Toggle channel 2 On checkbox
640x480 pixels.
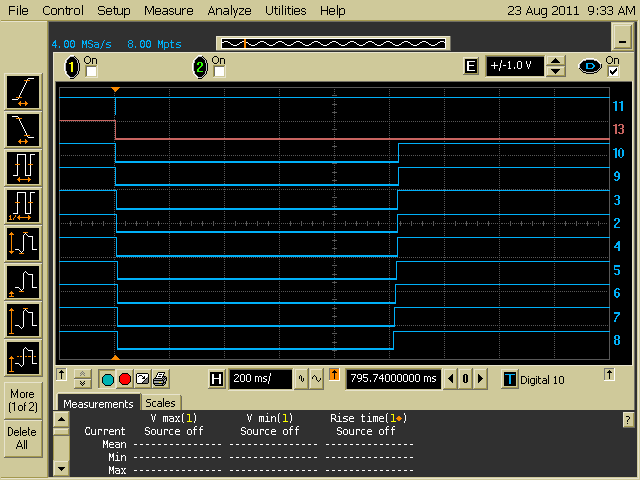(x=219, y=72)
